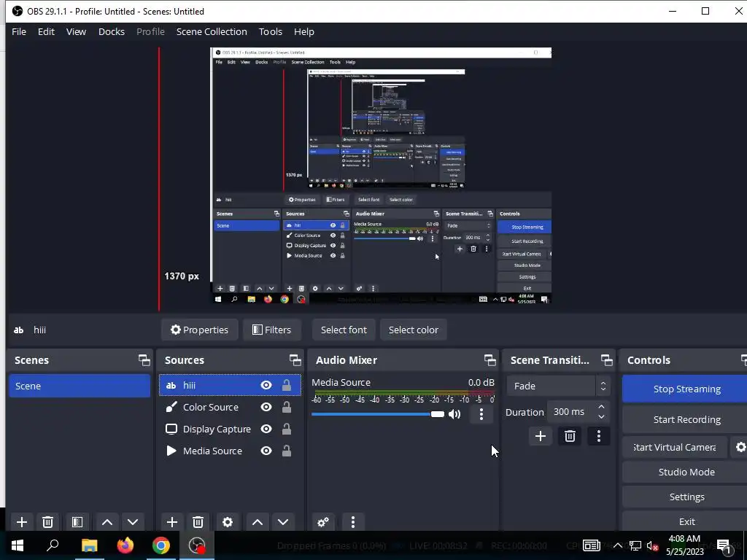Hide the hiii text source
This screenshot has height=560, width=747.
266,385
